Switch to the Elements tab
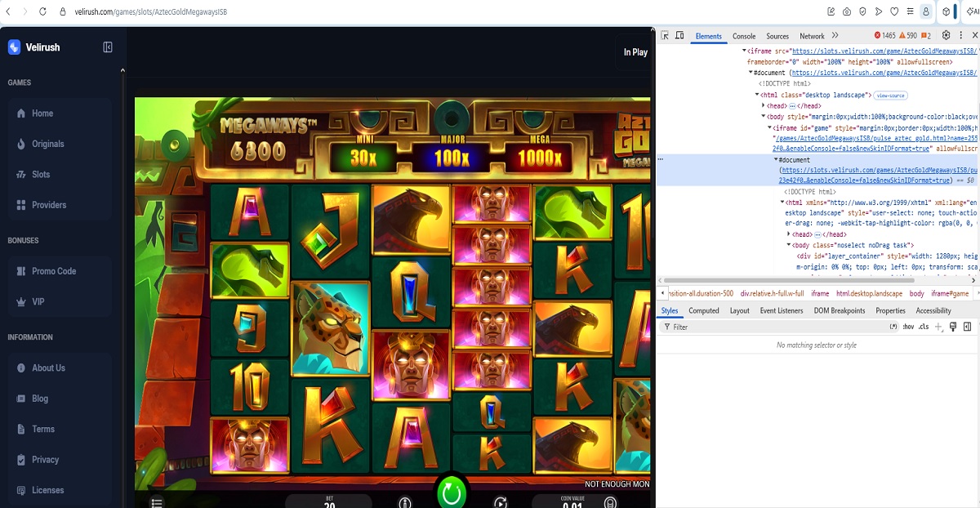Viewport: 980px width, 508px height. [708, 36]
